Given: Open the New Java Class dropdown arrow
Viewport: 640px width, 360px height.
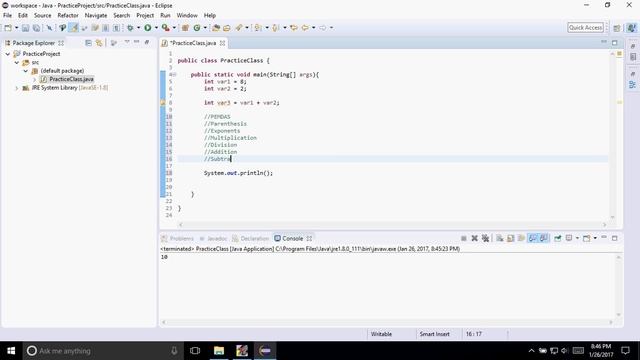Looking at the screenshot, I should pos(205,28).
